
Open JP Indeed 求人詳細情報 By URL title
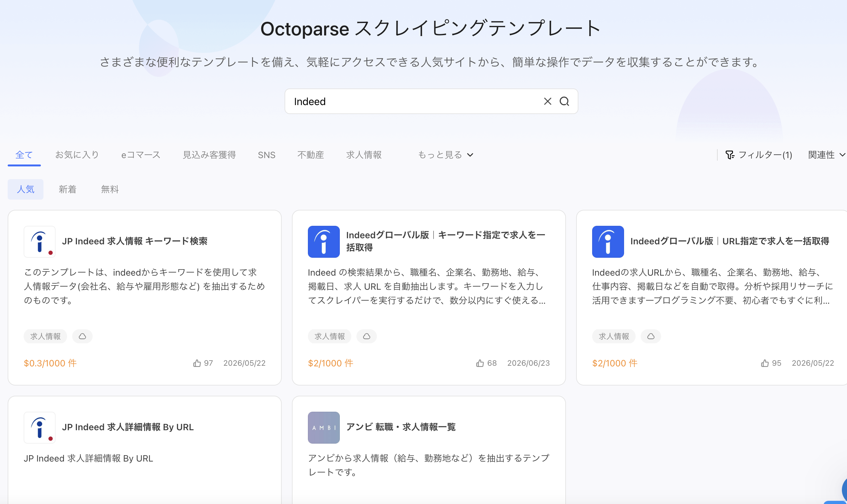[128, 427]
